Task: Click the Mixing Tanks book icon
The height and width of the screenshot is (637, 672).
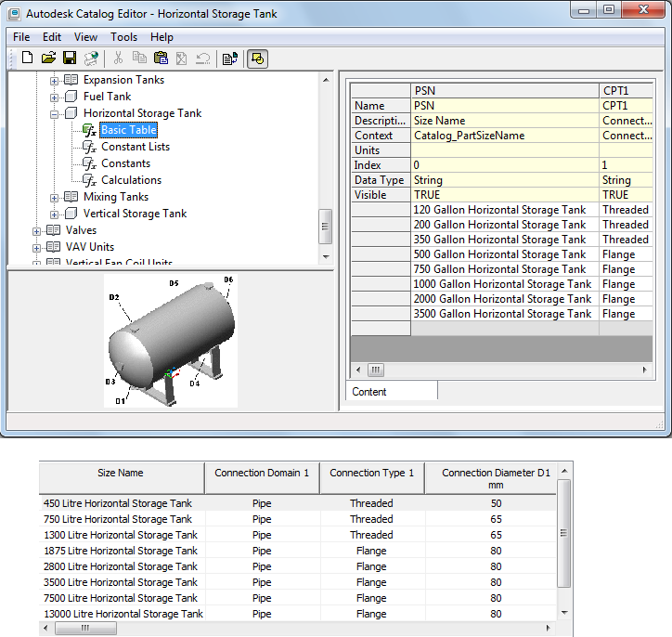Action: (x=71, y=197)
